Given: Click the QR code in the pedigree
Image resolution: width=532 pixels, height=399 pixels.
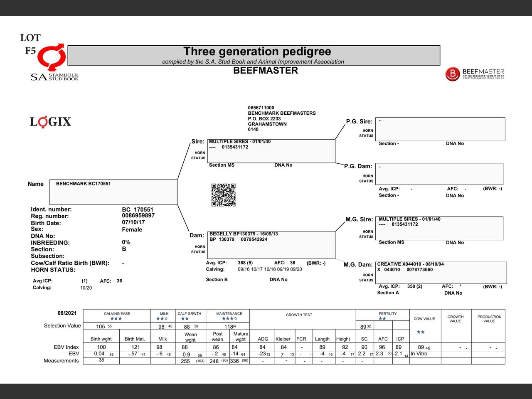Looking at the screenshot, I should point(224,195).
